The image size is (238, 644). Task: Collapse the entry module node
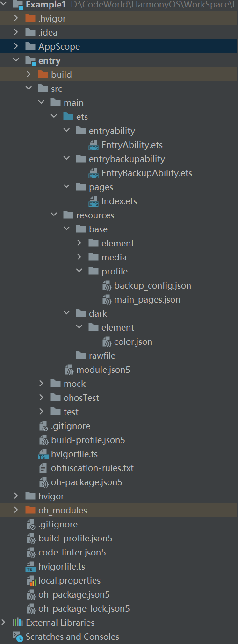pyautogui.click(x=16, y=60)
